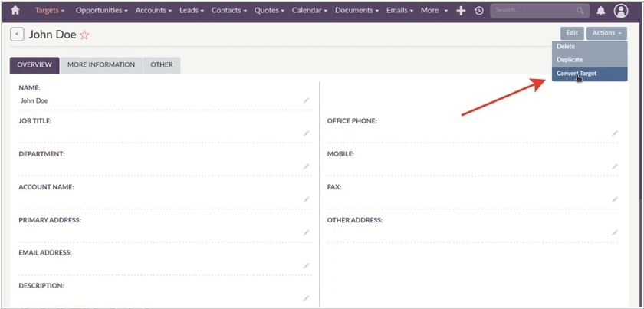Viewport: 644px width, 309px height.
Task: Expand the Accounts menu
Action: 154,11
